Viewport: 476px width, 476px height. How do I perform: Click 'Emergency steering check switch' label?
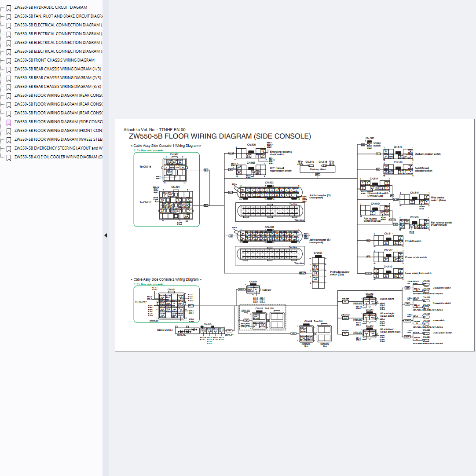(281, 153)
